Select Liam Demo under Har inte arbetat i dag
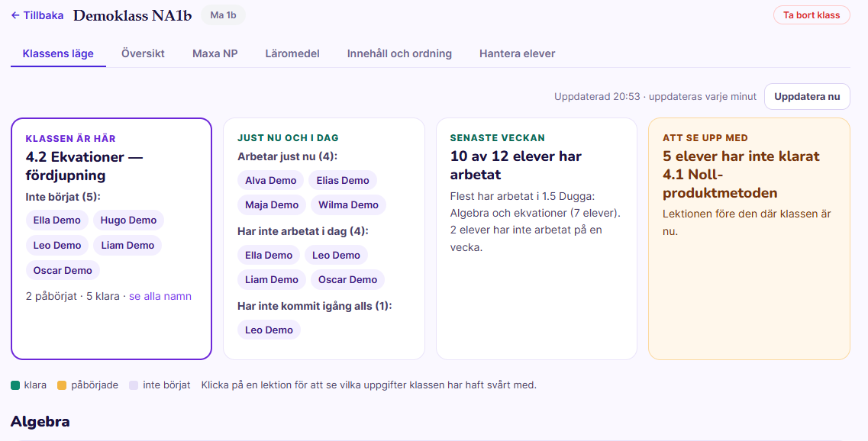Viewport: 868px width, 441px height. [x=271, y=279]
